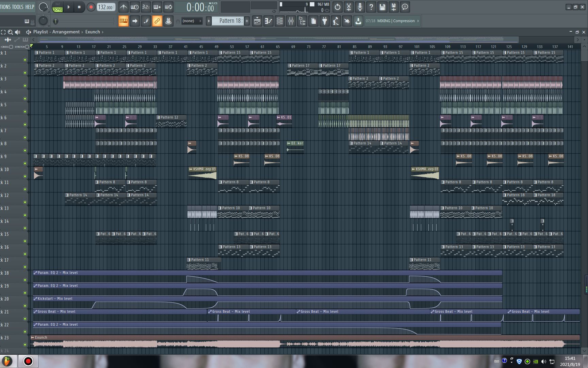Toggle typing keyboard to piano icon
Viewport: 588px width, 368px height.
click(x=124, y=21)
